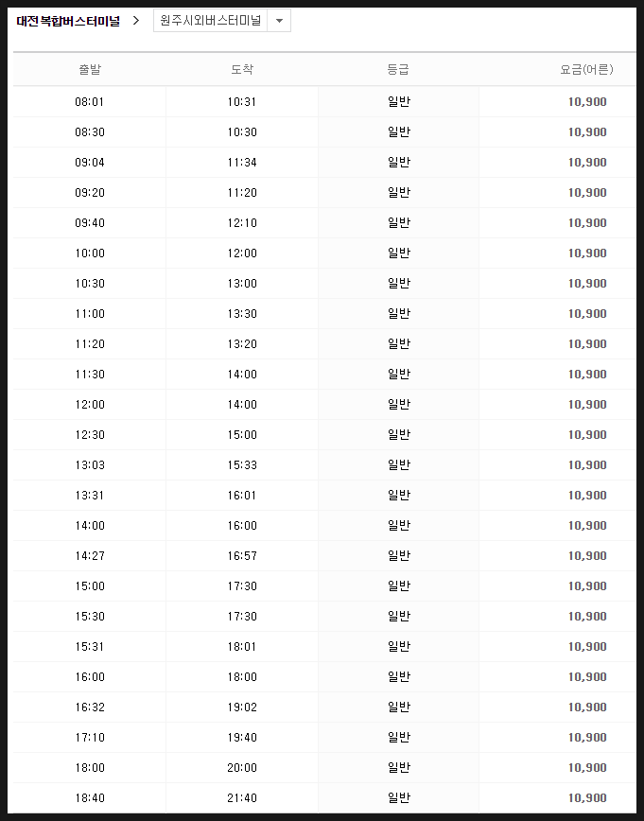Select the 원주시외버스터미널 combo box text
Screen dimensions: 644x821
[x=211, y=21]
